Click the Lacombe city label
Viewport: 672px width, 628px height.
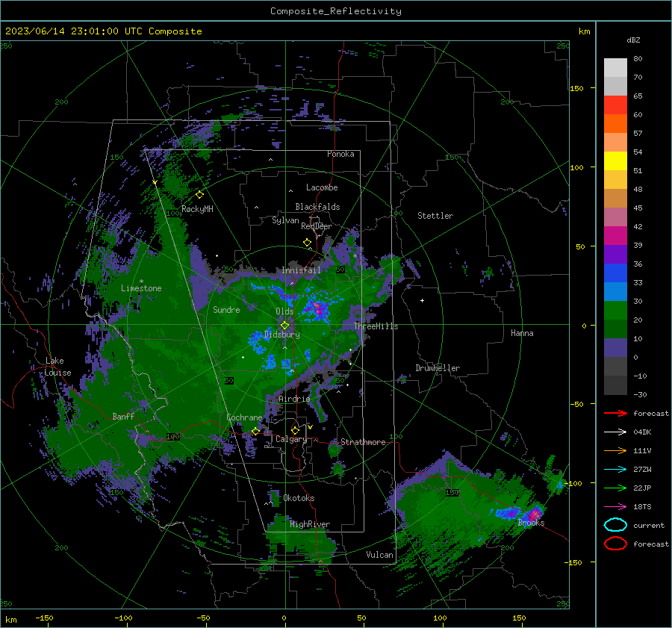click(x=322, y=187)
